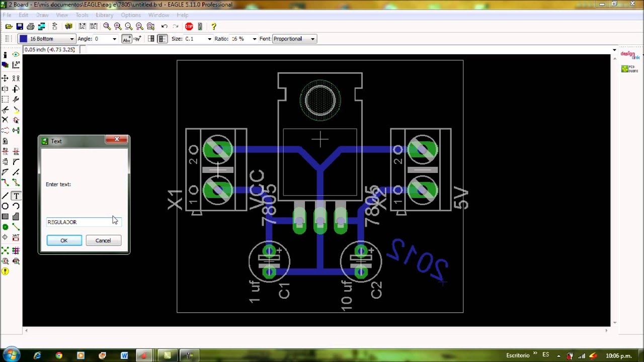Image resolution: width=644 pixels, height=362 pixels.
Task: Open the Library menu
Action: coord(105,15)
